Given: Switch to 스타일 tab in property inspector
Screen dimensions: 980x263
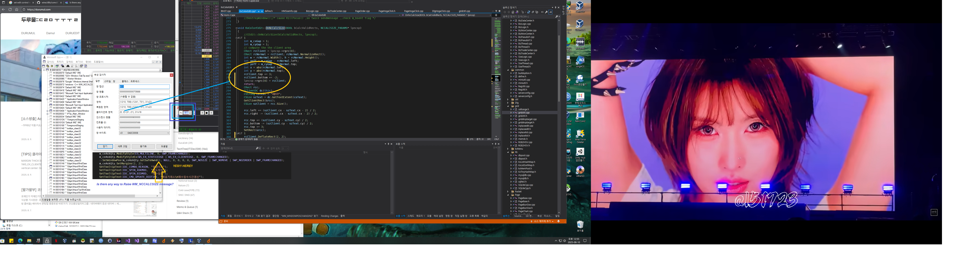Looking at the screenshot, I should coord(107,81).
